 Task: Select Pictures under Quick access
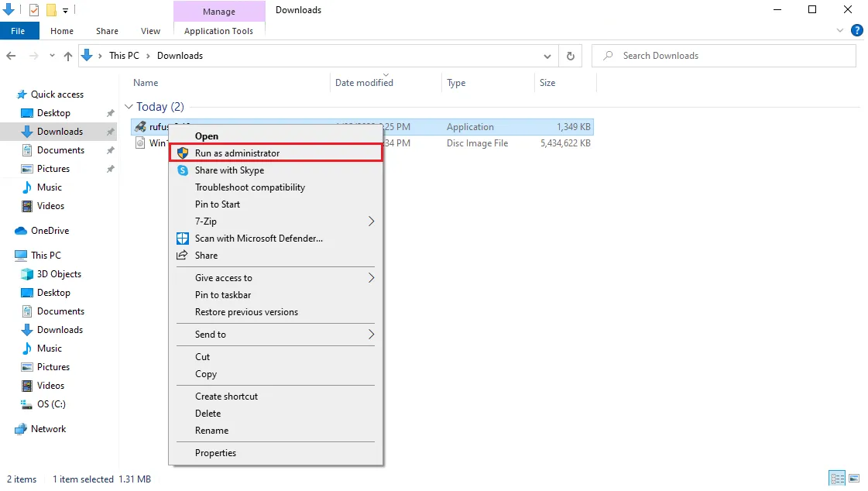53,169
